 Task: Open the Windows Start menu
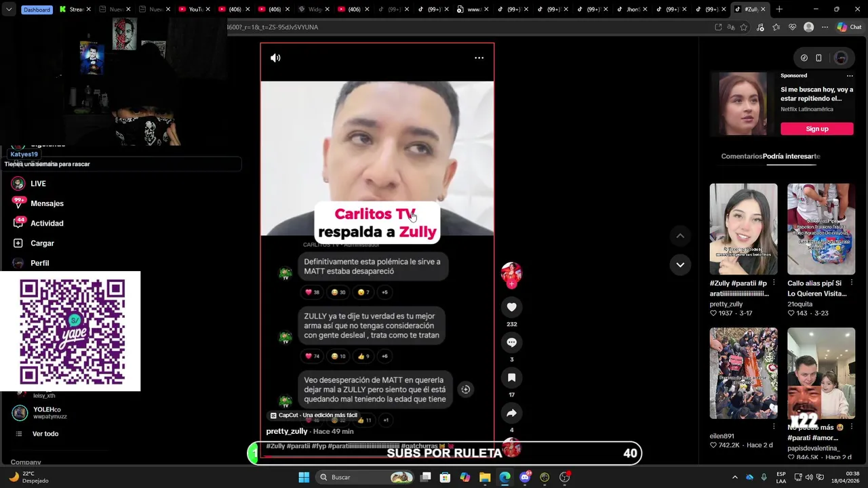coord(304,477)
